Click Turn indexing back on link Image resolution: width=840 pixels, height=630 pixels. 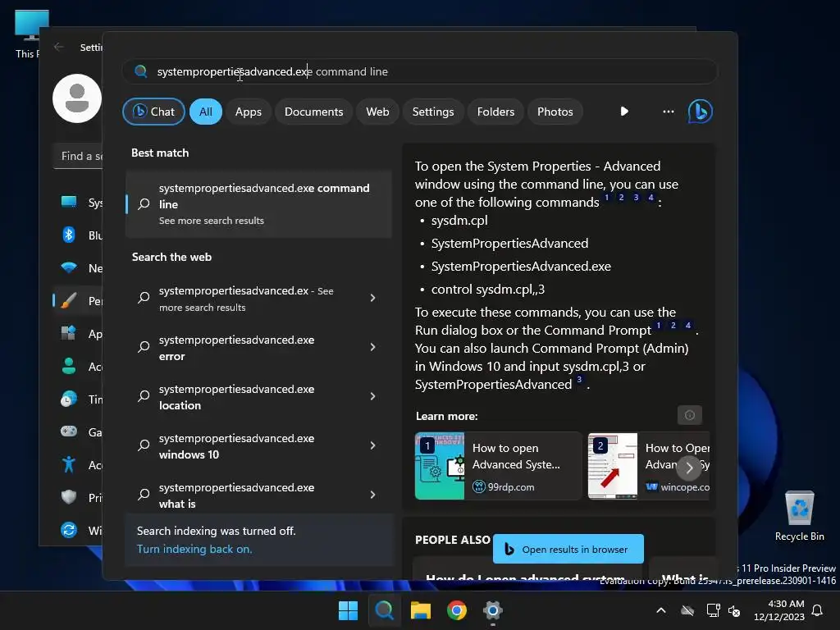coord(194,549)
